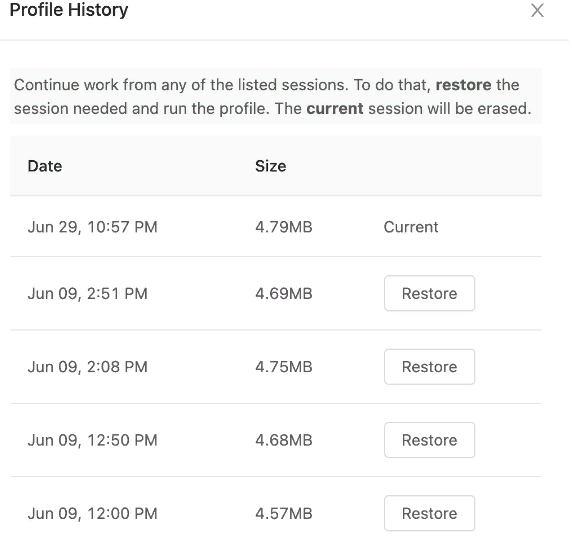Click the Jun 09, 2:51 PM date cell
The image size is (572, 536).
click(x=88, y=294)
